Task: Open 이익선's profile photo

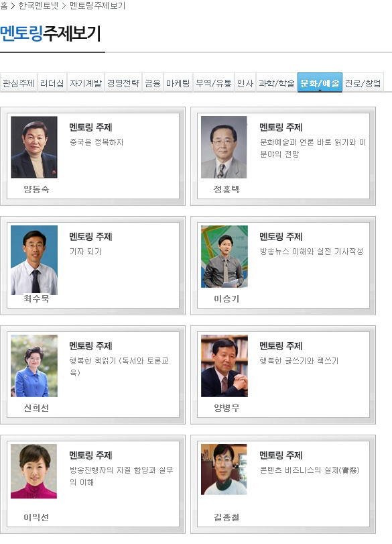Action: (x=34, y=471)
